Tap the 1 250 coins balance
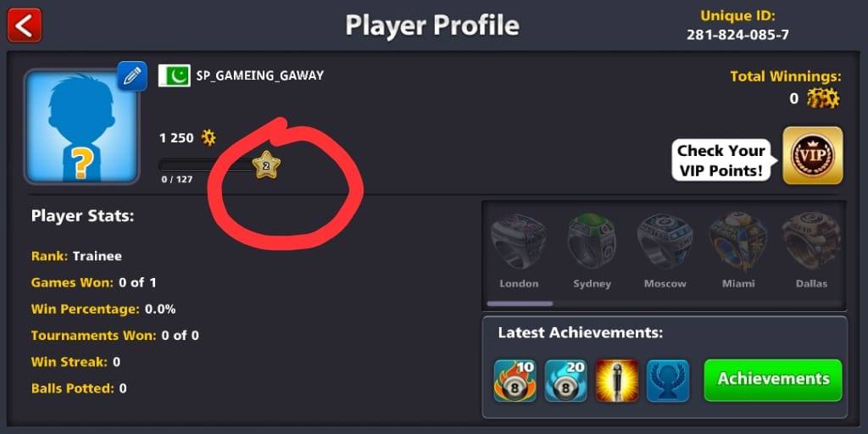Viewport: 868px width, 434px height. pos(187,138)
